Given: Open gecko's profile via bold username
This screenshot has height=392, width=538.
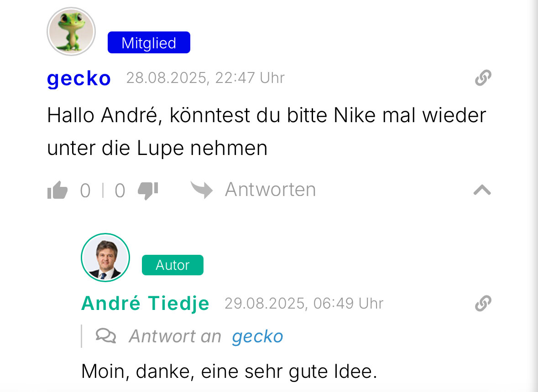Looking at the screenshot, I should pos(79,78).
